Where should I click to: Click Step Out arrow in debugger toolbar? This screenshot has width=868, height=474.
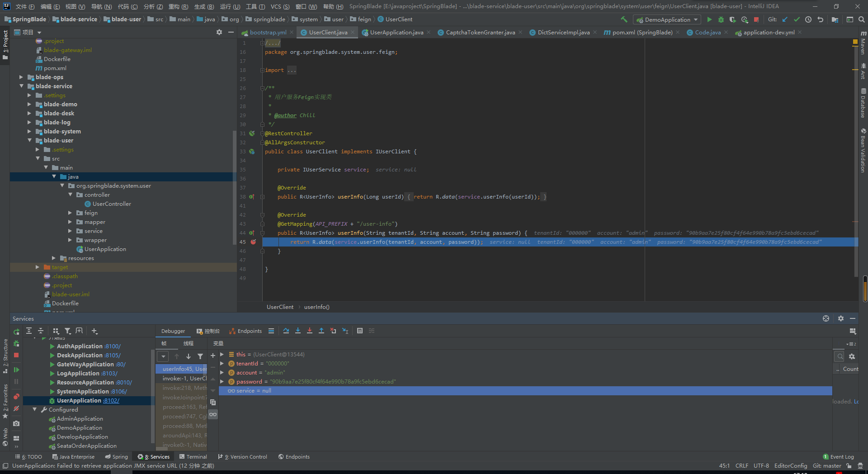click(x=321, y=331)
